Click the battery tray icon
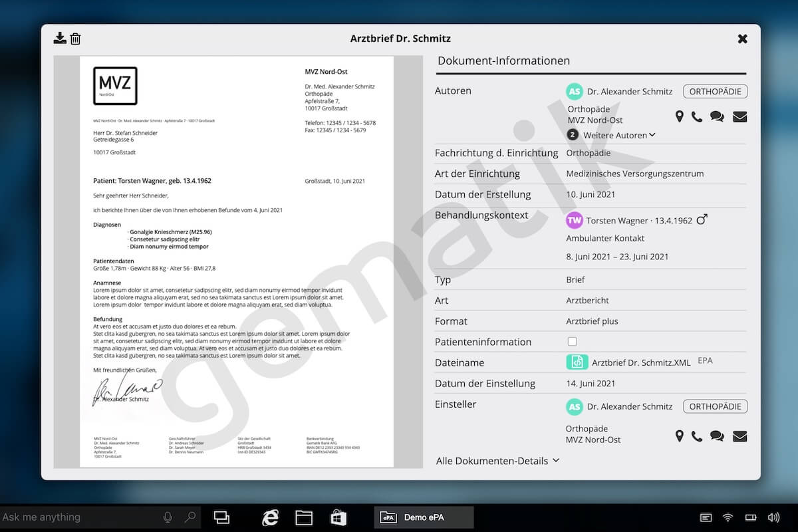 point(751,517)
